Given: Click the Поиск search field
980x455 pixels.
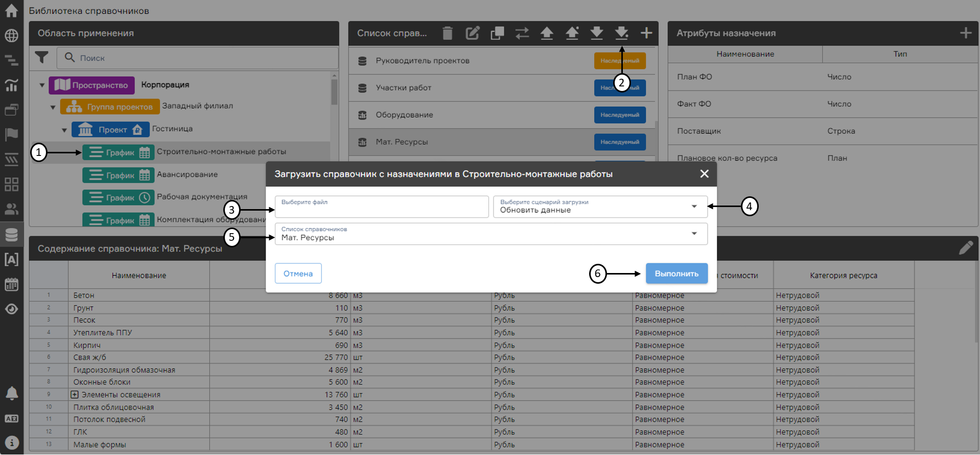Looking at the screenshot, I should pyautogui.click(x=197, y=58).
